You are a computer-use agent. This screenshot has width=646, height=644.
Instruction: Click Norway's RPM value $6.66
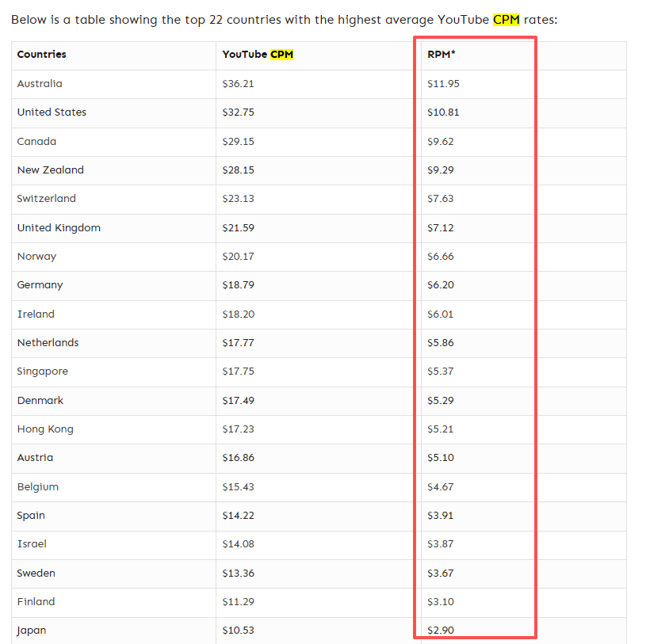coord(440,257)
